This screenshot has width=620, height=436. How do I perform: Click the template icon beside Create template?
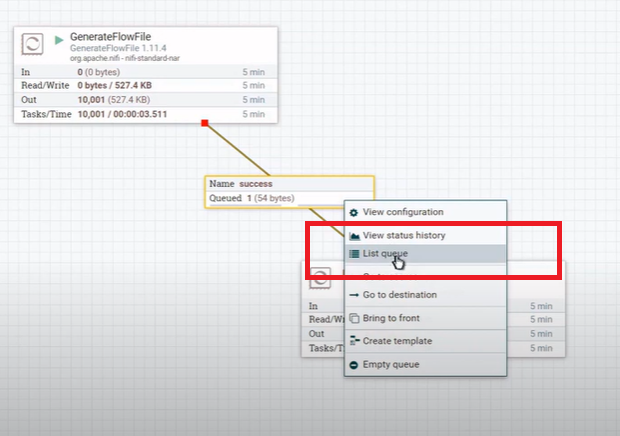tap(355, 341)
